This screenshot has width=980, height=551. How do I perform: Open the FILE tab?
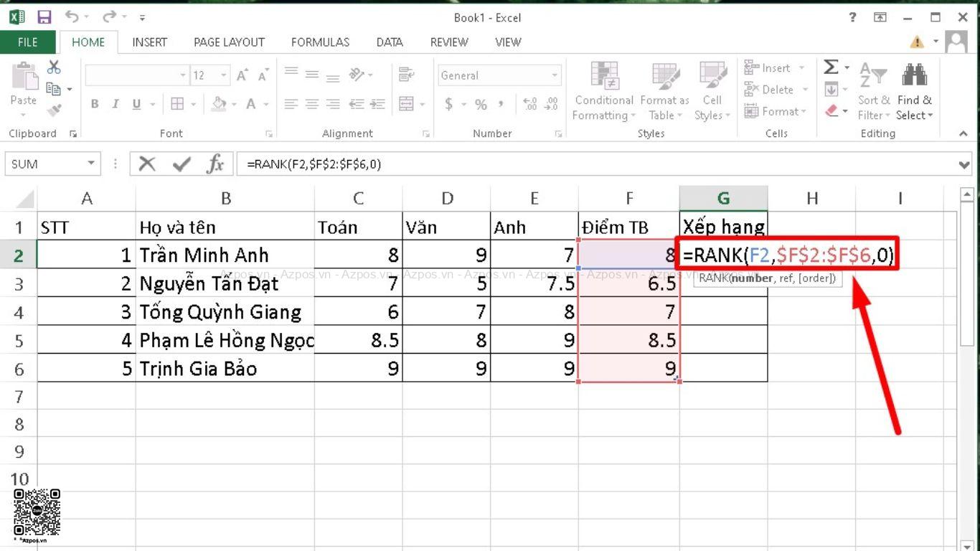27,42
